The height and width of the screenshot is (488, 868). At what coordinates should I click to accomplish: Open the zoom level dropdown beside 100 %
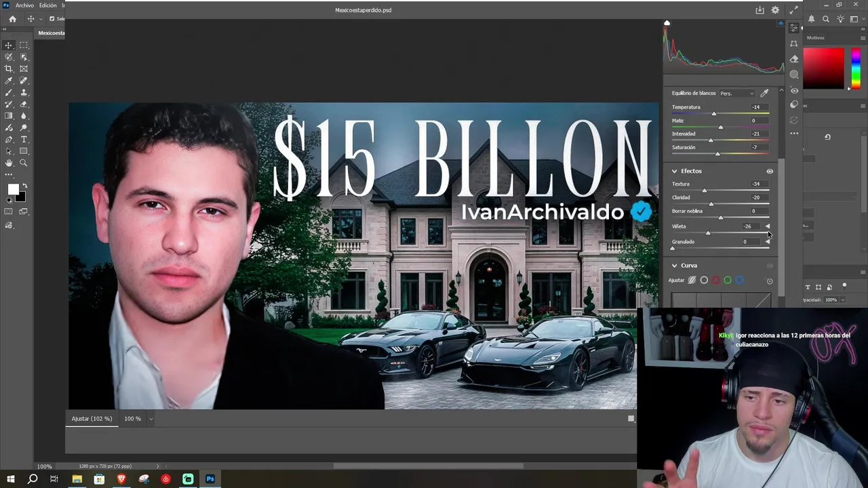pos(151,419)
